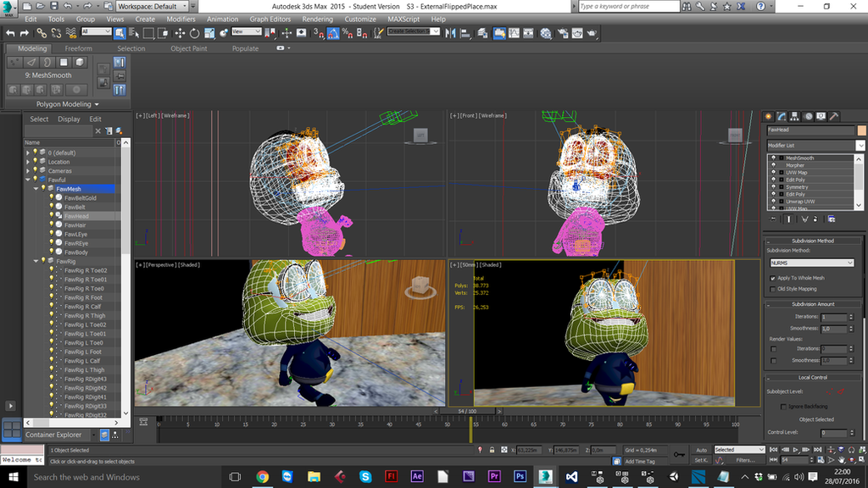
Task: Toggle the Angle Snap icon
Action: [x=332, y=33]
